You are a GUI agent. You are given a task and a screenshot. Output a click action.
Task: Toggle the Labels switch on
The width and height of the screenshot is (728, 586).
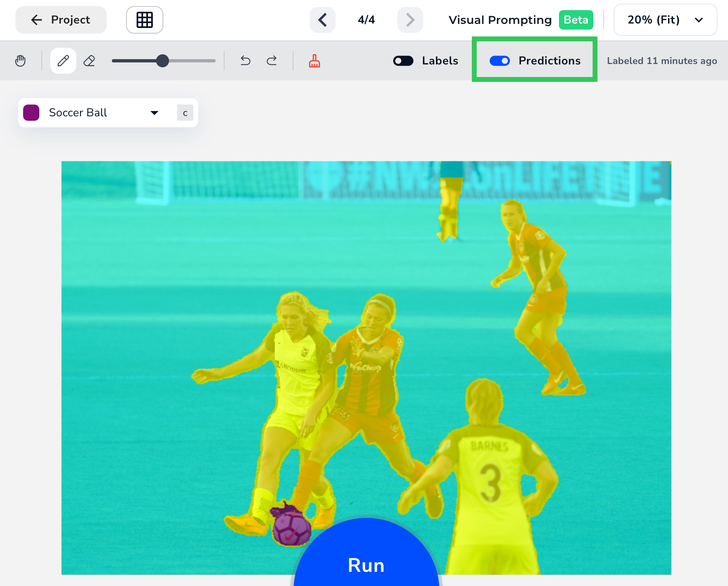(403, 61)
